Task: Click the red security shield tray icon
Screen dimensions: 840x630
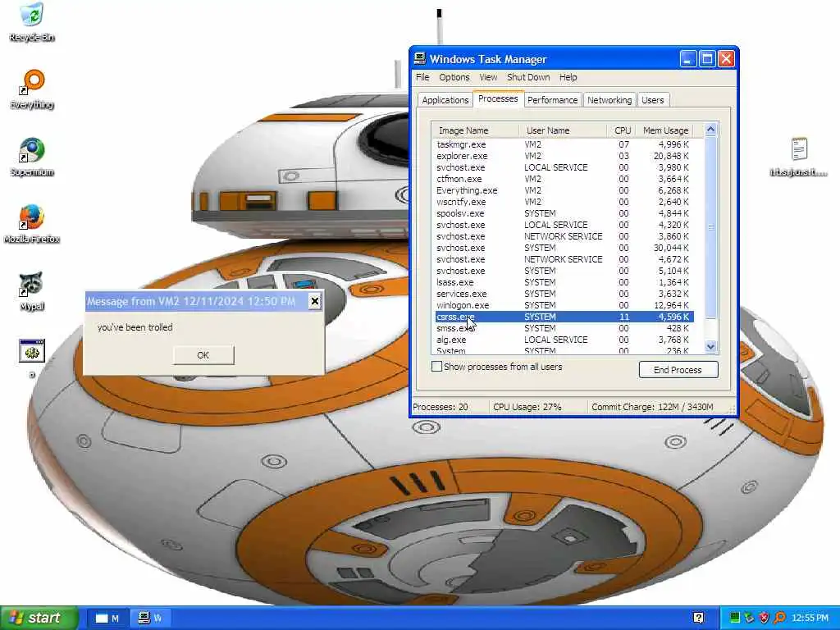Action: [765, 618]
